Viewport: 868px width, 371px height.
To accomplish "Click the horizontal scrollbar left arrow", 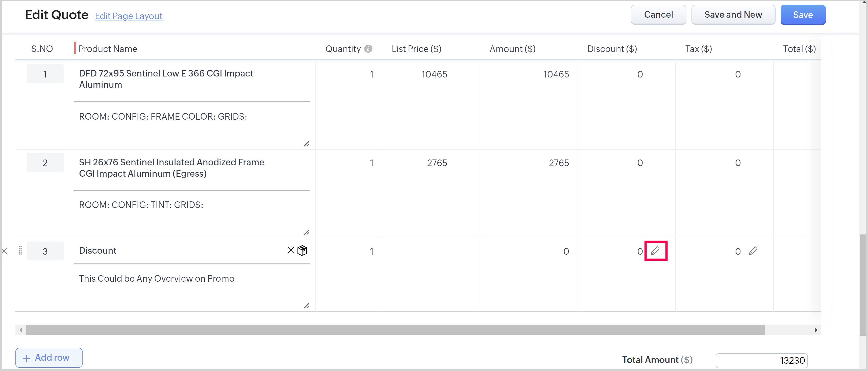I will click(21, 330).
